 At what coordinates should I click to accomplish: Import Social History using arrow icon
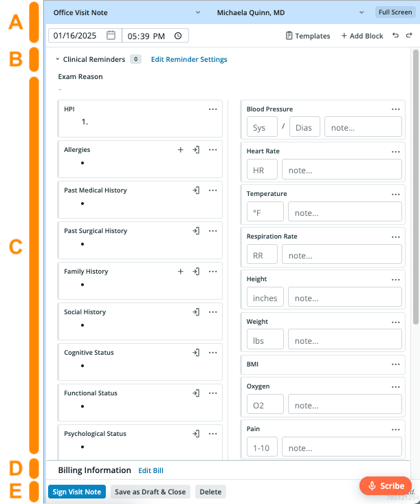click(x=196, y=312)
